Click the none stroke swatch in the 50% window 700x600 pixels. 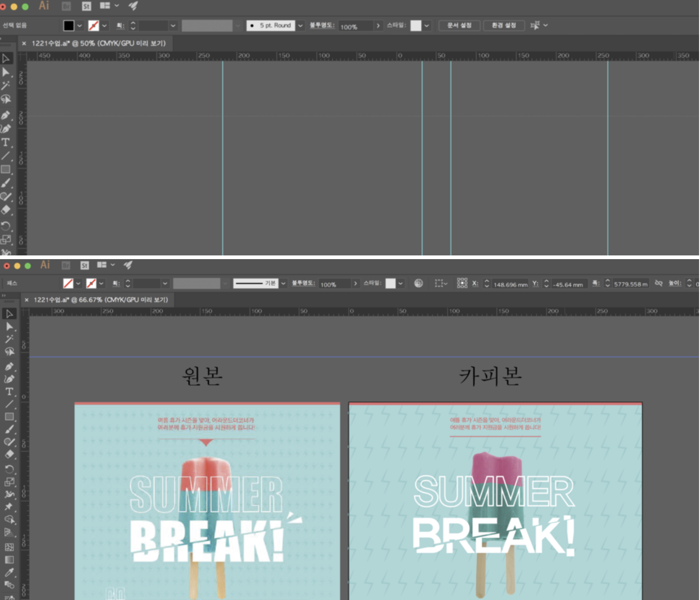[x=94, y=26]
